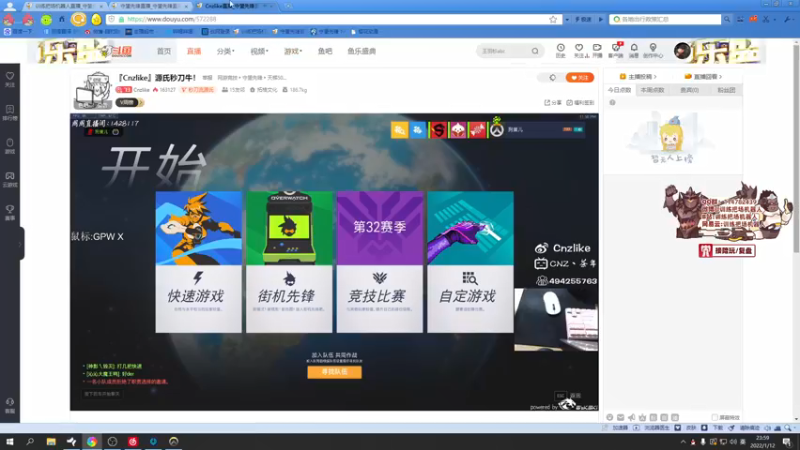Open the 鱼乐盛典 menu item
Screen dimensions: 800x450
[x=362, y=51]
